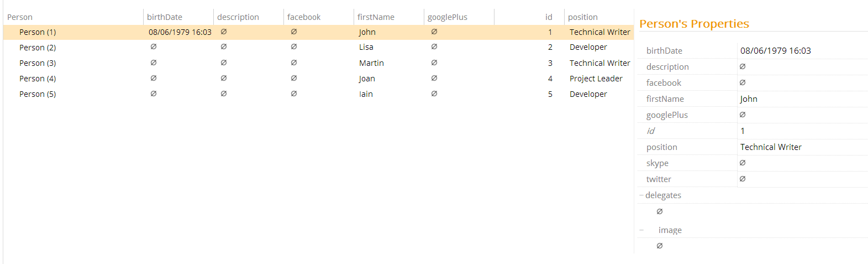Collapse the image section
The width and height of the screenshot is (868, 264).
[641, 230]
